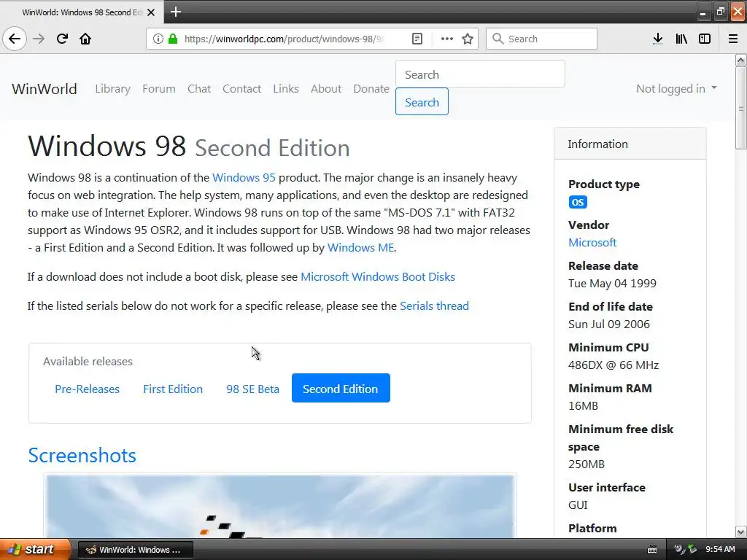Click the address bar URL
Screen dimensions: 747x560
click(x=284, y=39)
